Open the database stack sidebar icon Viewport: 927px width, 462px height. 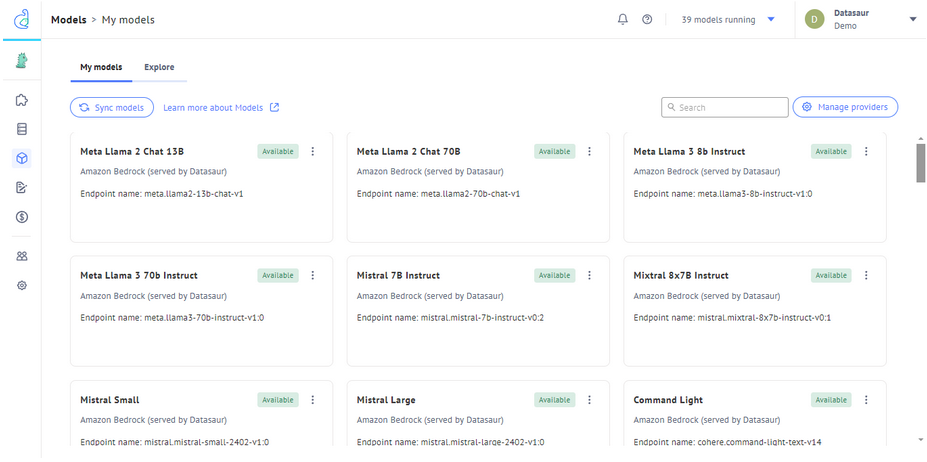coord(21,129)
